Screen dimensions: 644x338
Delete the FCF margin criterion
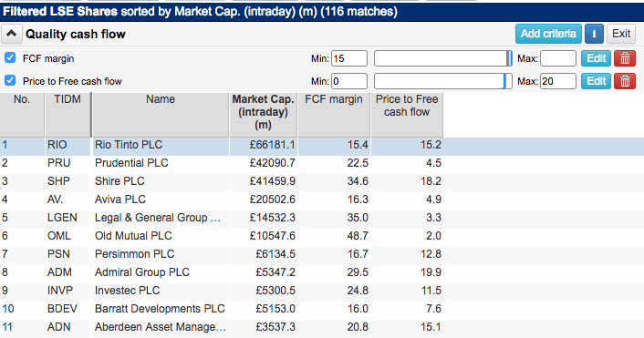(625, 58)
